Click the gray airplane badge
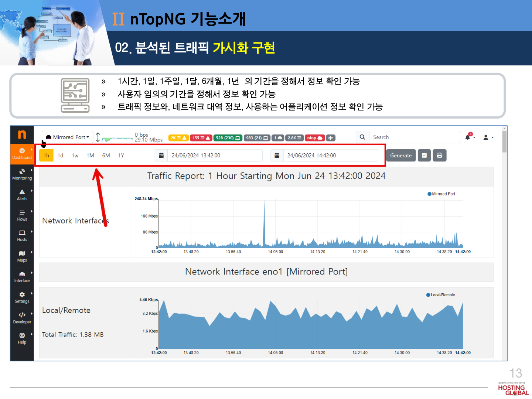This screenshot has height=399, width=532. tap(331, 138)
